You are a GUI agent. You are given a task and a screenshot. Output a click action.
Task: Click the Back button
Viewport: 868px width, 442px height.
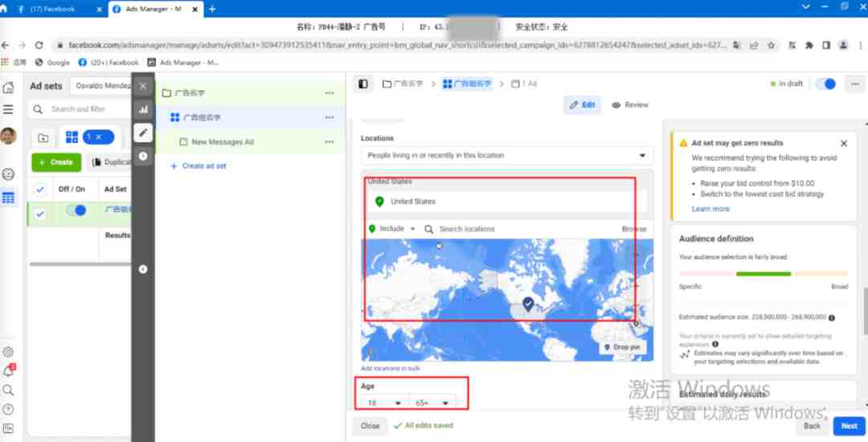(x=812, y=426)
